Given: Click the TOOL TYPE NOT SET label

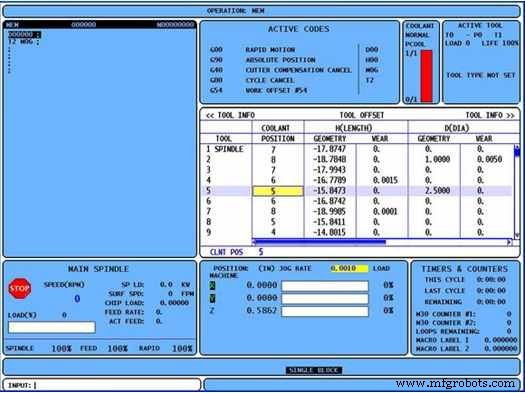Looking at the screenshot, I should 481,76.
